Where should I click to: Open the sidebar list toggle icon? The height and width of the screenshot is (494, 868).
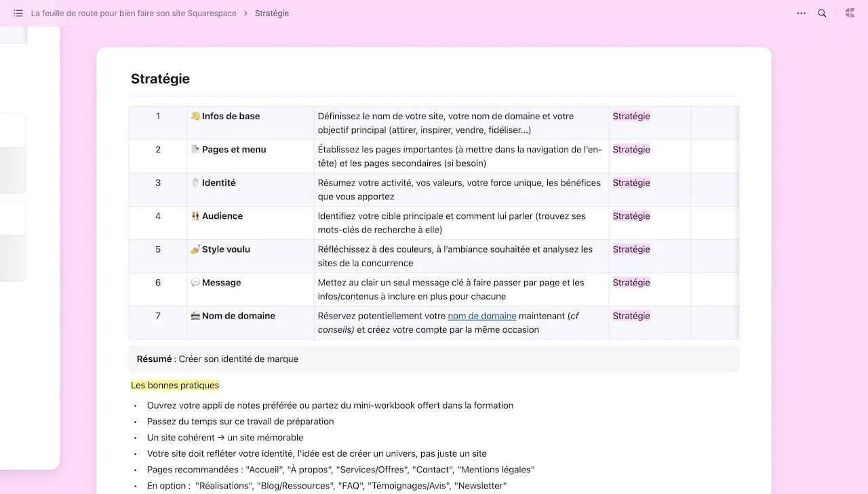click(x=18, y=14)
